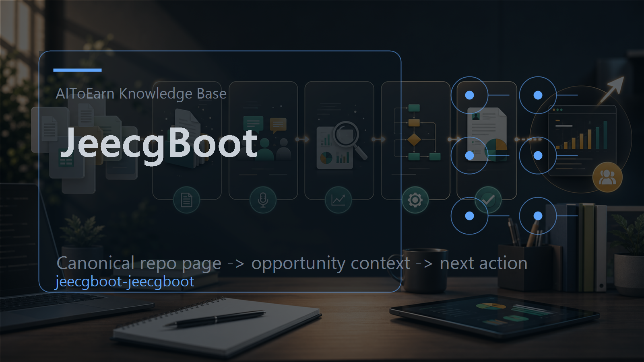Click the upward-right growth arrow

pos(611,90)
